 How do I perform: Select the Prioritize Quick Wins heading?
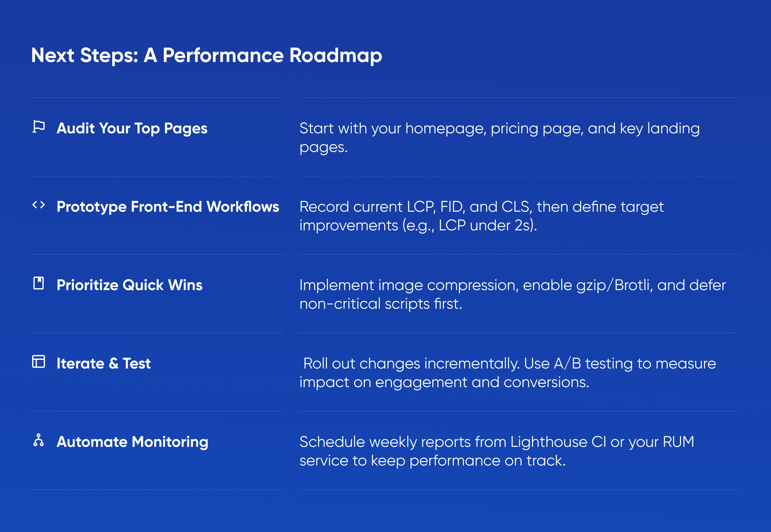[129, 285]
